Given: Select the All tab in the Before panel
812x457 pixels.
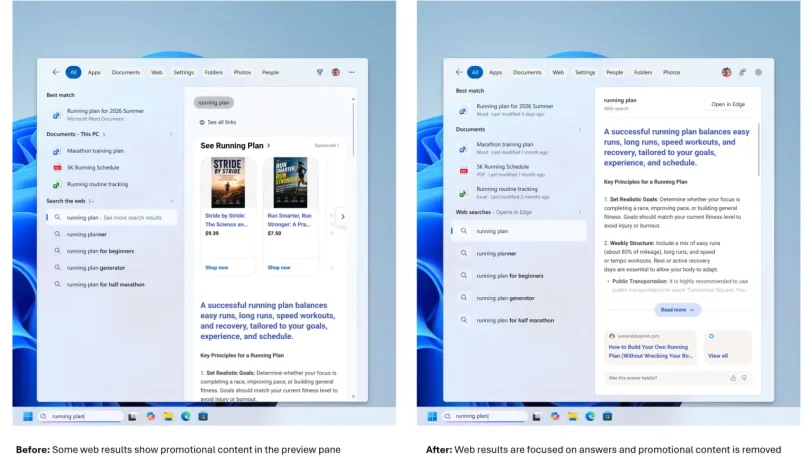Looking at the screenshot, I should pos(74,73).
